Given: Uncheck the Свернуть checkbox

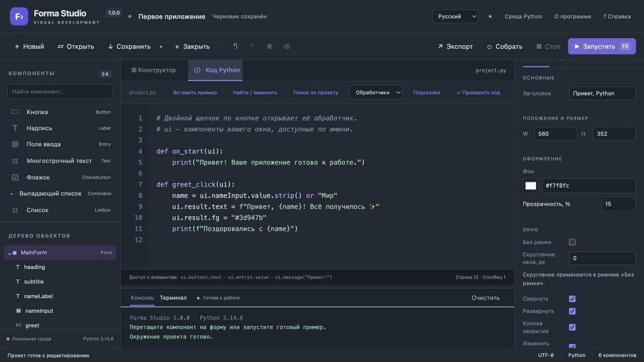Looking at the screenshot, I should [572, 299].
